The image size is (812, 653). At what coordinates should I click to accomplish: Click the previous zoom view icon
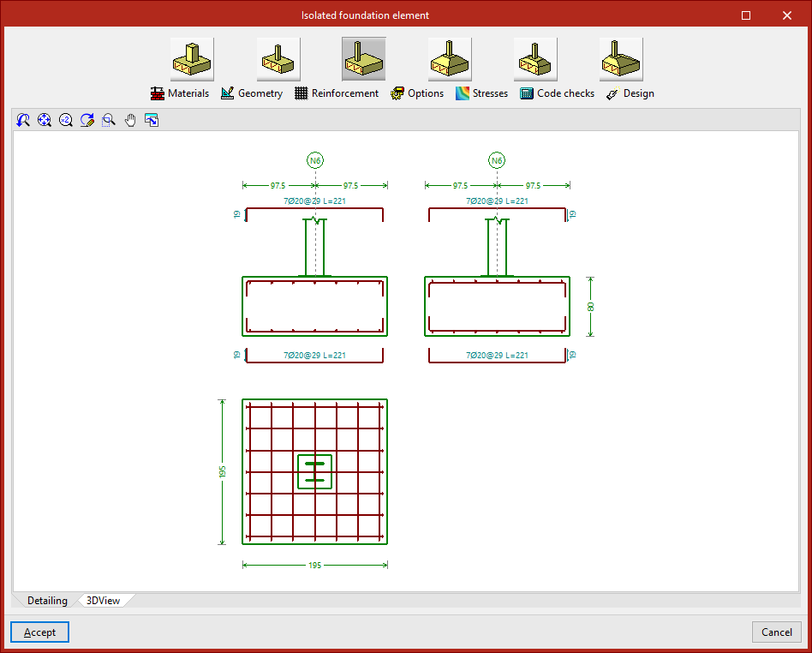(x=23, y=120)
